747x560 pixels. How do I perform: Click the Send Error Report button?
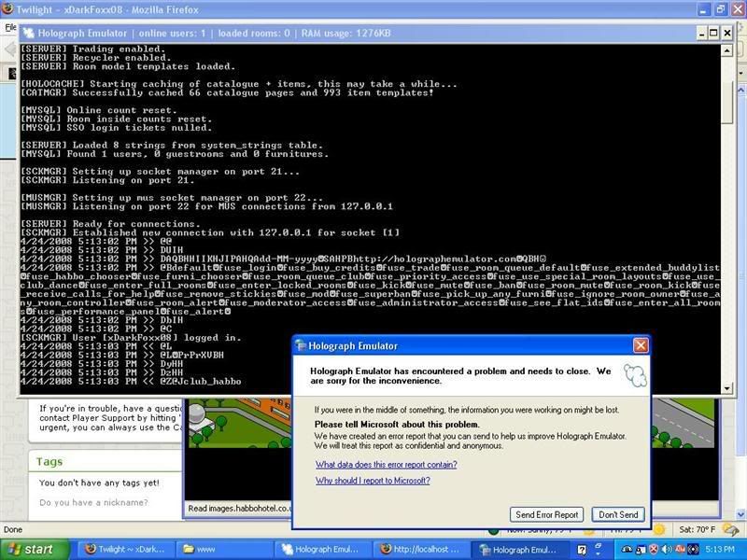point(548,514)
